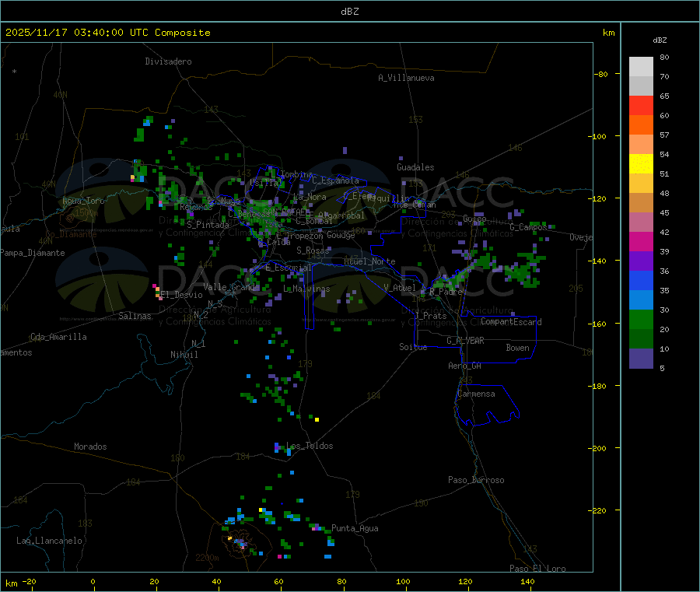Click the red 60-65 dBZ color swatch
The height and width of the screenshot is (592, 700).
(x=641, y=105)
